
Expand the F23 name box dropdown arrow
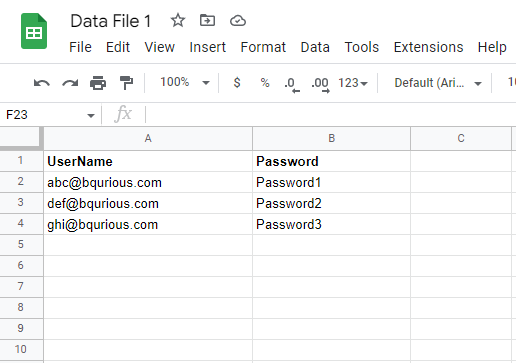tap(91, 116)
